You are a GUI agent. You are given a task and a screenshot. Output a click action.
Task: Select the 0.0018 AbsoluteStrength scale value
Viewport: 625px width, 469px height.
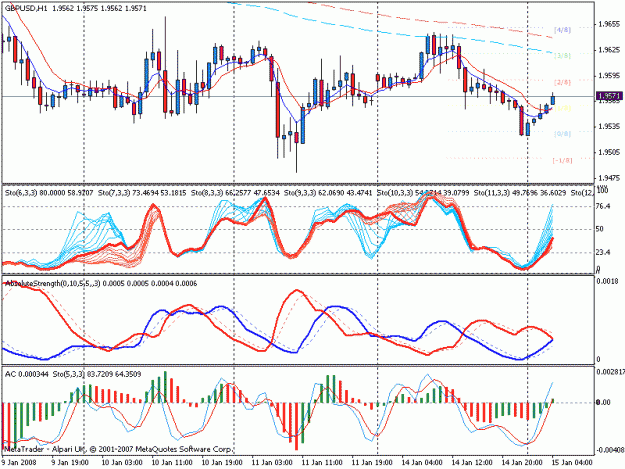pos(607,282)
